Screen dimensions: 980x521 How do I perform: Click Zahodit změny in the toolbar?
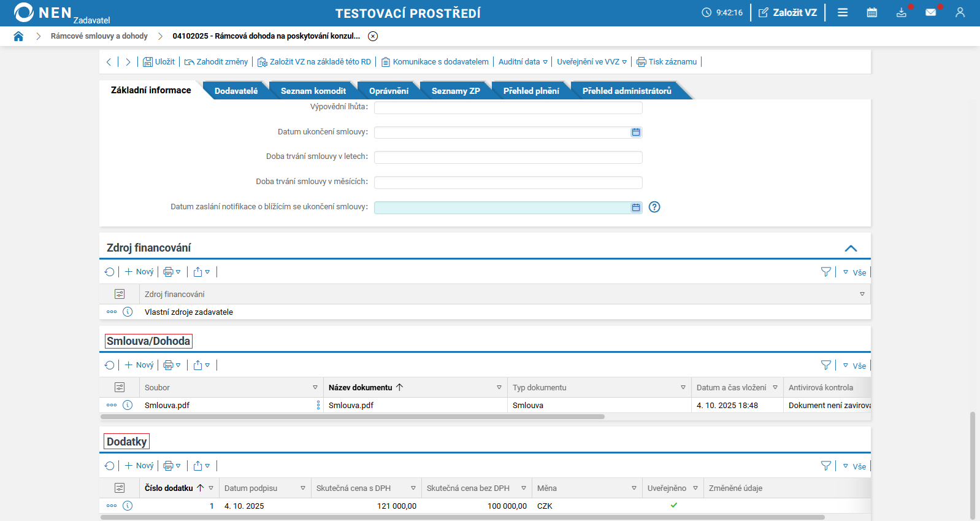pyautogui.click(x=216, y=62)
